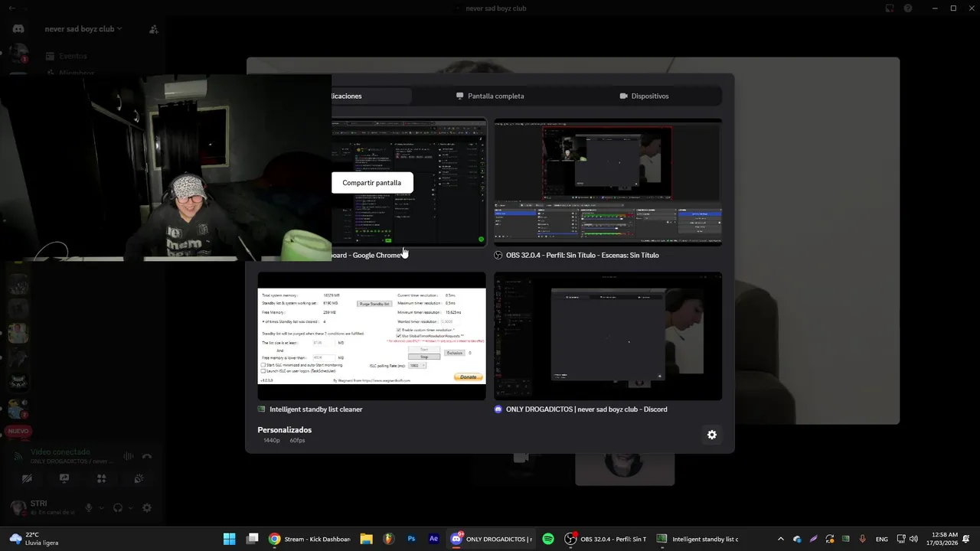Open After Effects from the taskbar
980x551 pixels.
pos(434,539)
